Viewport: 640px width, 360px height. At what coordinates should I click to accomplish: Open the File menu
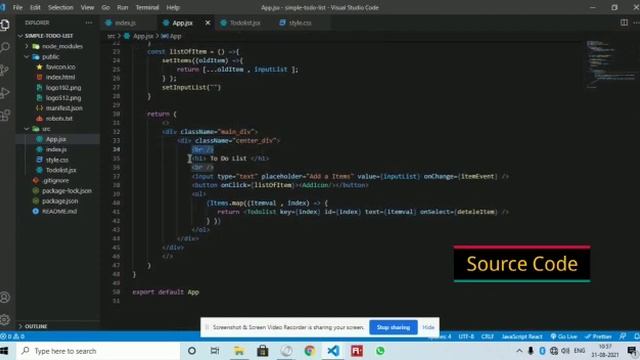click(18, 7)
